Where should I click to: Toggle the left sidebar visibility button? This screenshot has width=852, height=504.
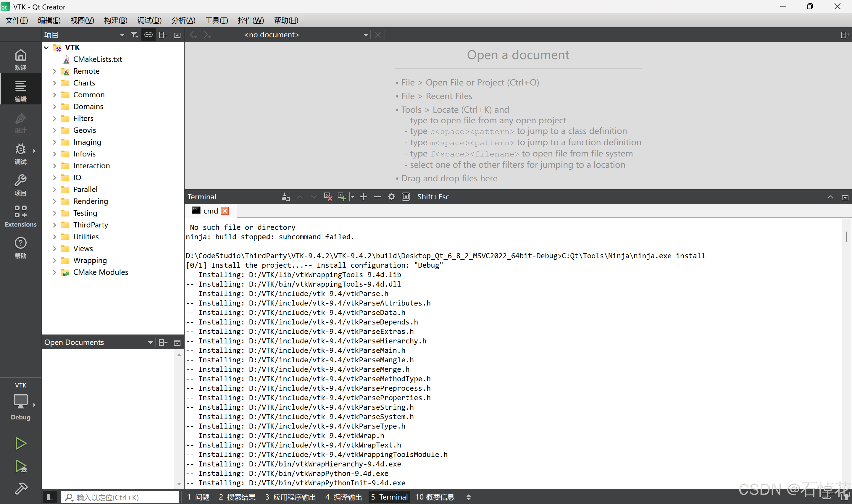pyautogui.click(x=50, y=497)
